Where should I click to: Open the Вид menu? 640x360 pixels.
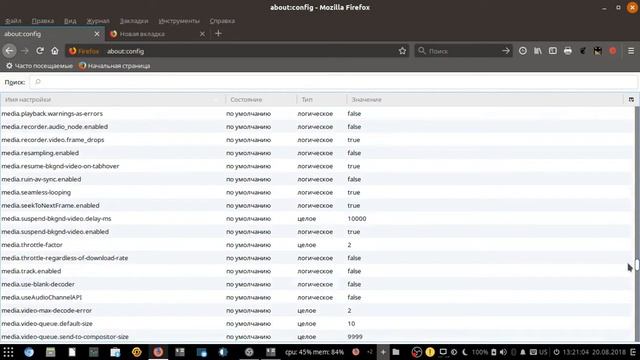click(70, 21)
